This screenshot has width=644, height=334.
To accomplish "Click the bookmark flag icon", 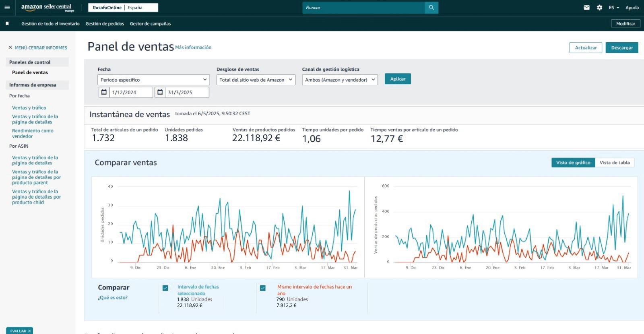I will point(7,24).
